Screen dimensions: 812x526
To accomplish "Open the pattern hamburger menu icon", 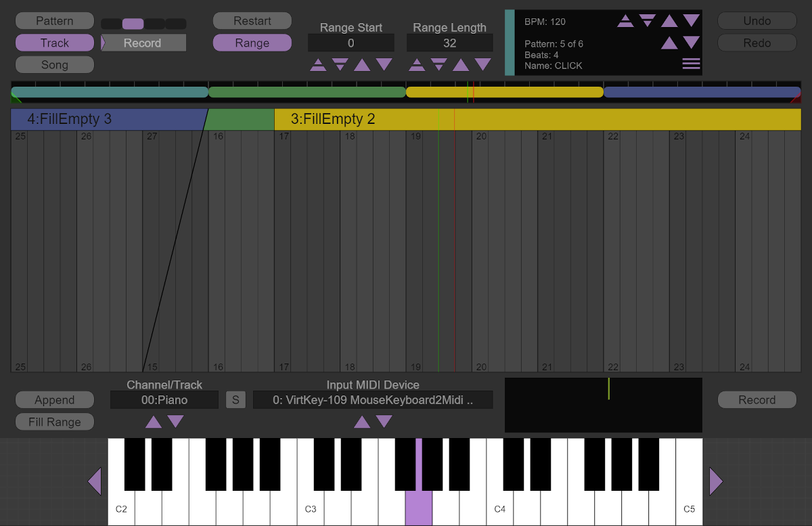I will (691, 64).
